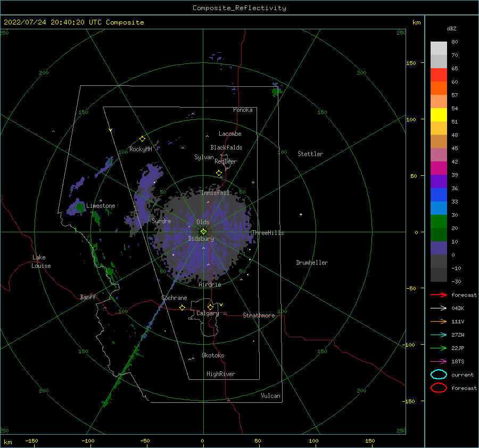The height and width of the screenshot is (448, 479).
Task: Click the cyan current ellipse icon
Action: pyautogui.click(x=439, y=374)
